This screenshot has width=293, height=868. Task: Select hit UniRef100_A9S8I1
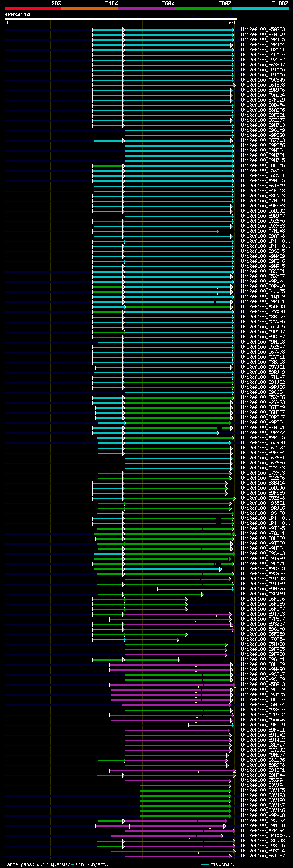(263, 503)
